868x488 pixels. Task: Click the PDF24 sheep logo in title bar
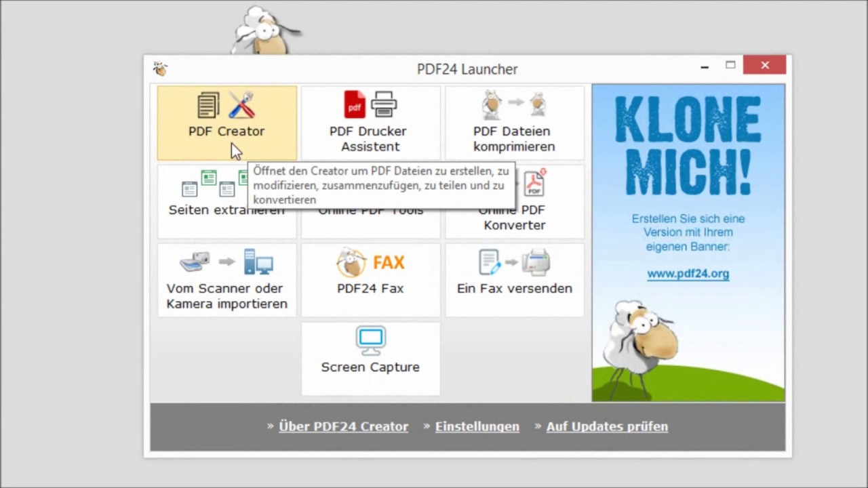point(160,68)
